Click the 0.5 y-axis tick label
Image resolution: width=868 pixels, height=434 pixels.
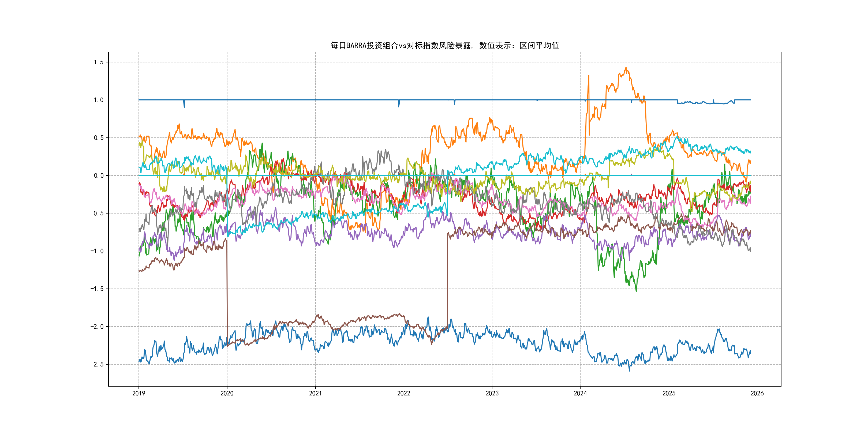pyautogui.click(x=98, y=137)
